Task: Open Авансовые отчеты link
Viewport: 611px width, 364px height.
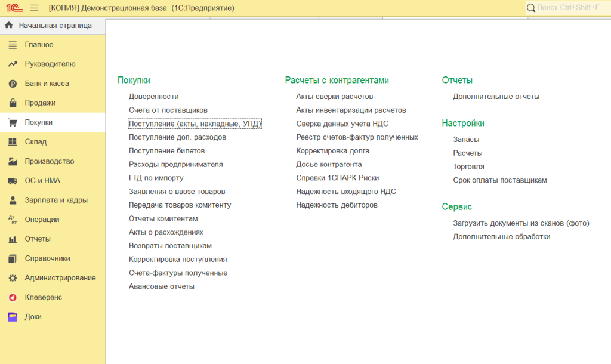Action: click(161, 286)
